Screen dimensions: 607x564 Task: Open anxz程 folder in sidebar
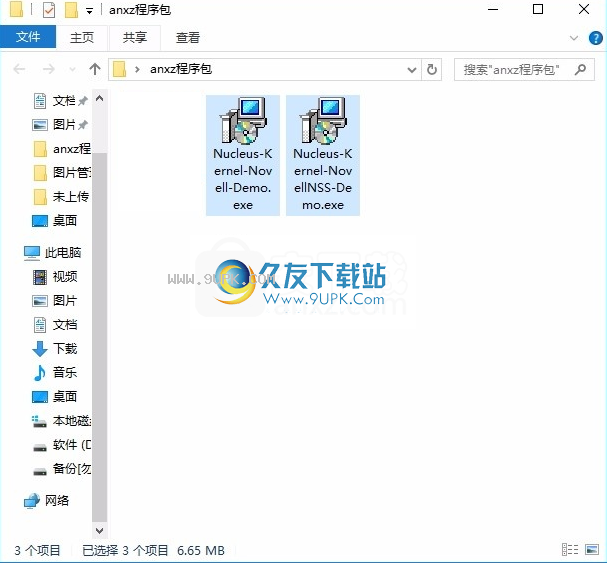click(x=62, y=149)
